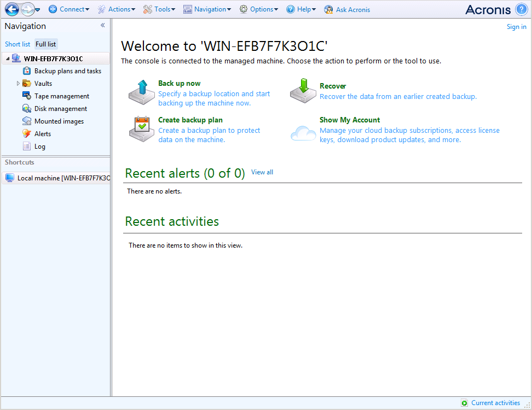Screen dimensions: 532x410
Task: Click the 'There are no alerts.' text
Action: tap(154, 191)
